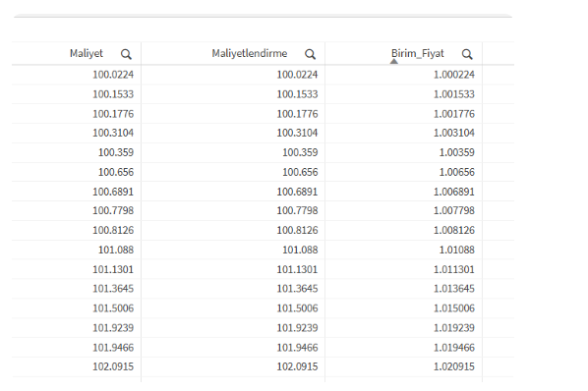Select 100.1776 in the Maliyet column
This screenshot has height=391, width=588.
(x=113, y=114)
